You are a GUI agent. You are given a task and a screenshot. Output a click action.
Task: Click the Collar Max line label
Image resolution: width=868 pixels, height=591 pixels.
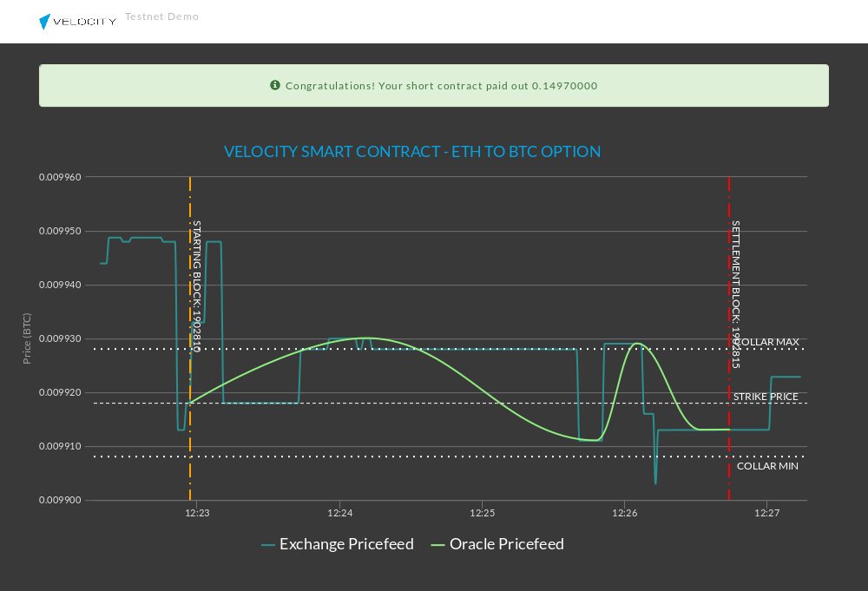(766, 342)
